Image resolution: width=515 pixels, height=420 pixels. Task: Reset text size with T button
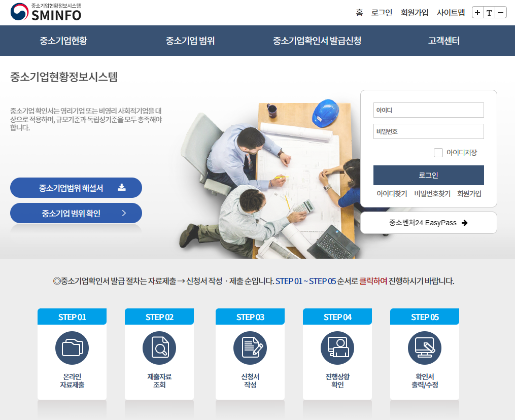pyautogui.click(x=489, y=13)
